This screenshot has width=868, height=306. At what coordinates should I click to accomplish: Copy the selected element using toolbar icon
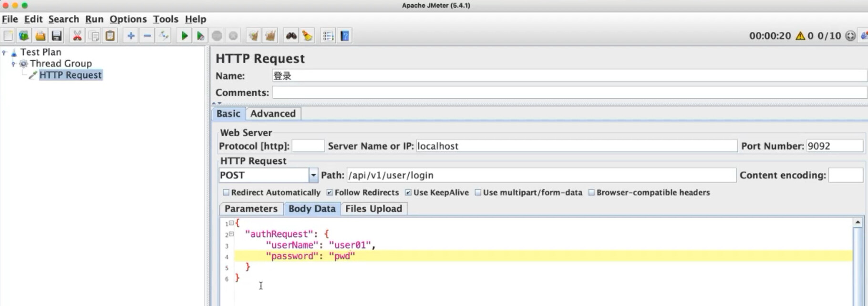point(94,36)
